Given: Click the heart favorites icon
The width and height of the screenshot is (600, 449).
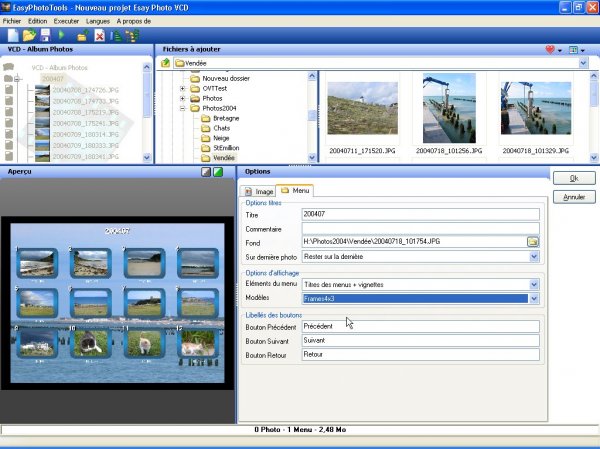Looking at the screenshot, I should (549, 49).
